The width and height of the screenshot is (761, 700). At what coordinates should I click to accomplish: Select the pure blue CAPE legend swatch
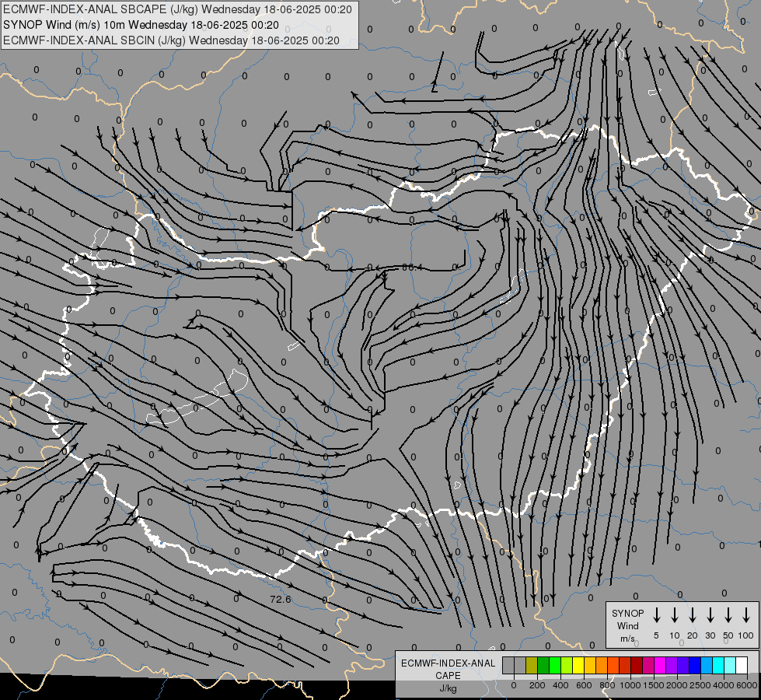coord(695,665)
